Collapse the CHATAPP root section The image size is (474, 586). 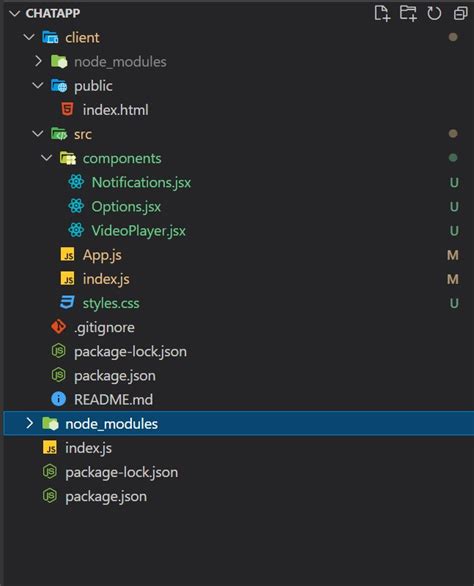tap(15, 13)
